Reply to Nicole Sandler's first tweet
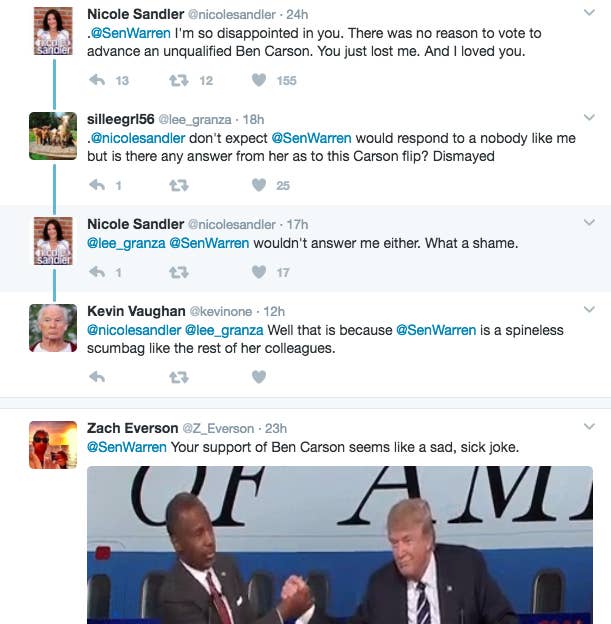Image resolution: width=611 pixels, height=624 pixels. point(97,80)
